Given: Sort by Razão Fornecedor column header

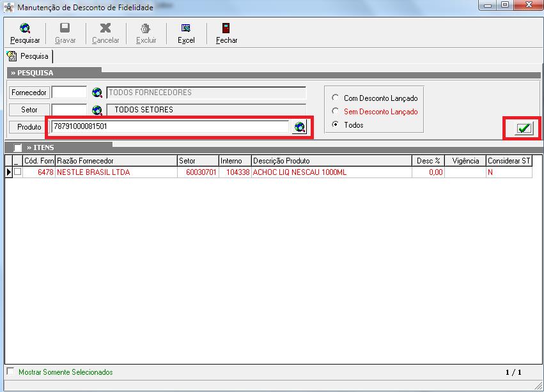Looking at the screenshot, I should pos(116,161).
